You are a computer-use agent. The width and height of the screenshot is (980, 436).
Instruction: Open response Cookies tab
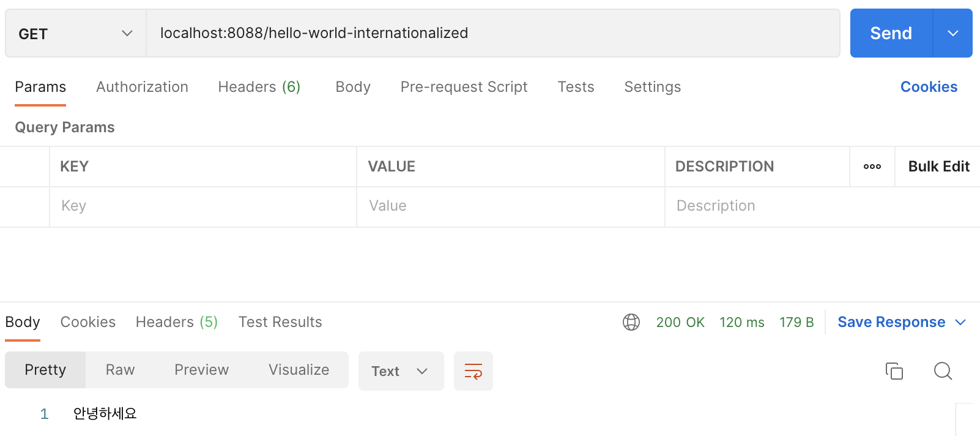(x=88, y=322)
